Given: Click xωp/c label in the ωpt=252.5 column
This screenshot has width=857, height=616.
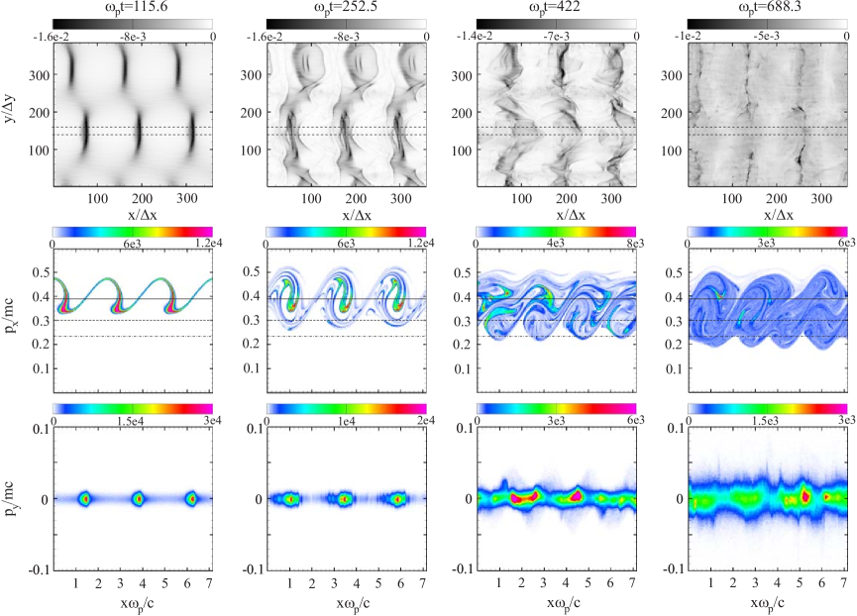Looking at the screenshot, I should (352, 604).
